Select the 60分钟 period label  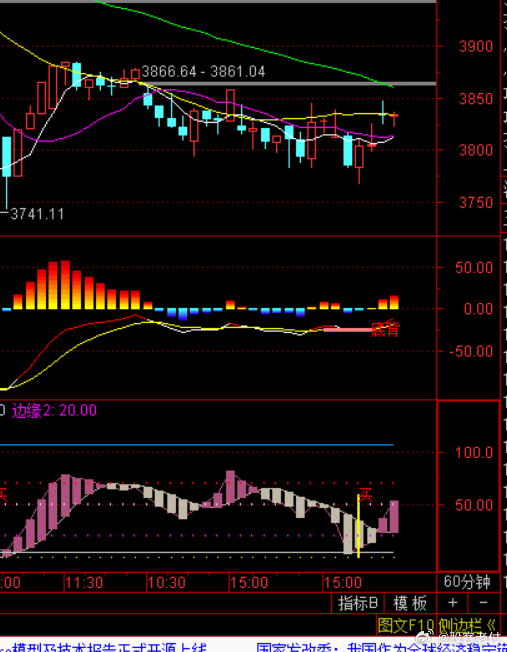(x=467, y=582)
